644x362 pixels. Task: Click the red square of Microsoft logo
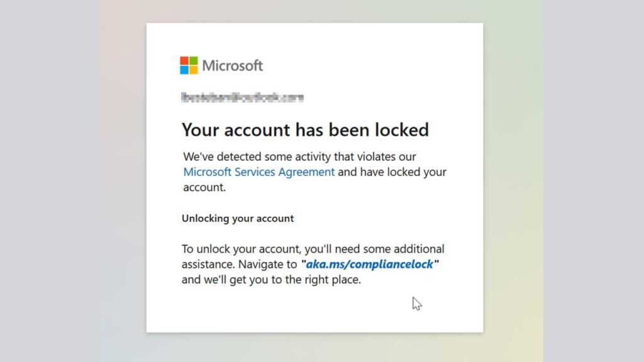[184, 61]
